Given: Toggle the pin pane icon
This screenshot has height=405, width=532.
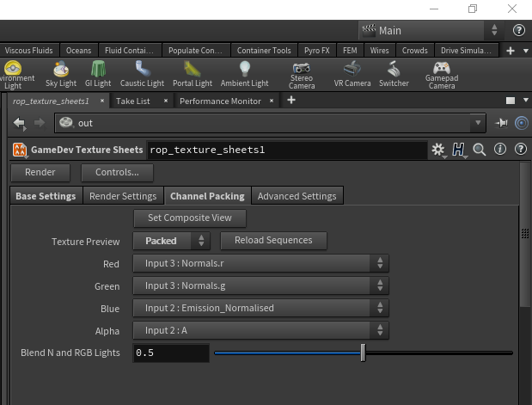Looking at the screenshot, I should pos(501,123).
